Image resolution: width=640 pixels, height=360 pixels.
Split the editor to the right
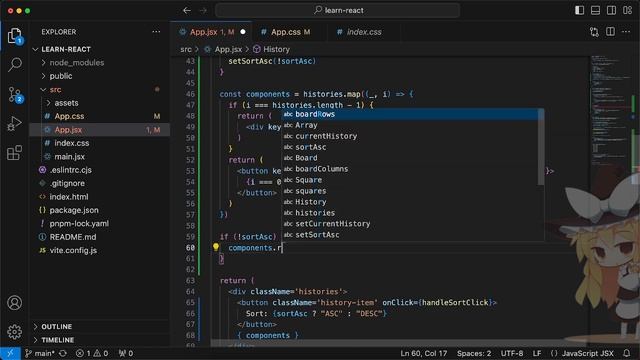[610, 32]
